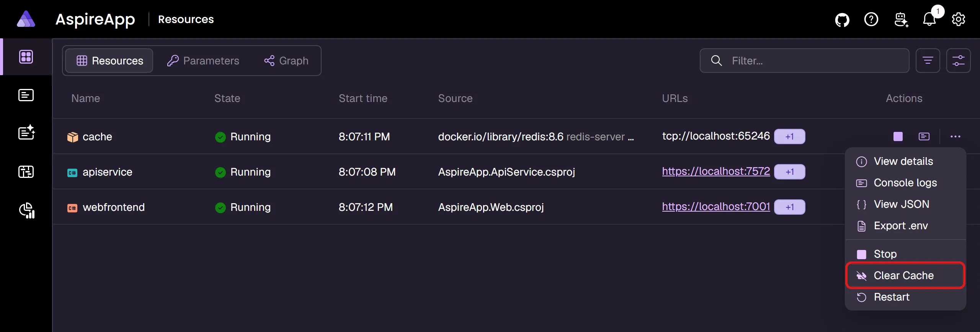
Task: Expand the +1 URLs badge for apiservice
Action: (x=790, y=172)
